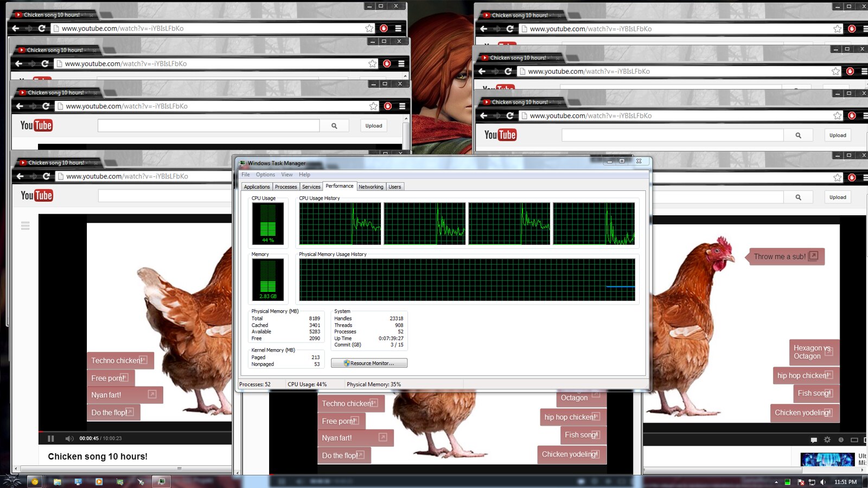Screen dimensions: 868x488
Task: Click the Windows Start orb
Action: (12, 481)
